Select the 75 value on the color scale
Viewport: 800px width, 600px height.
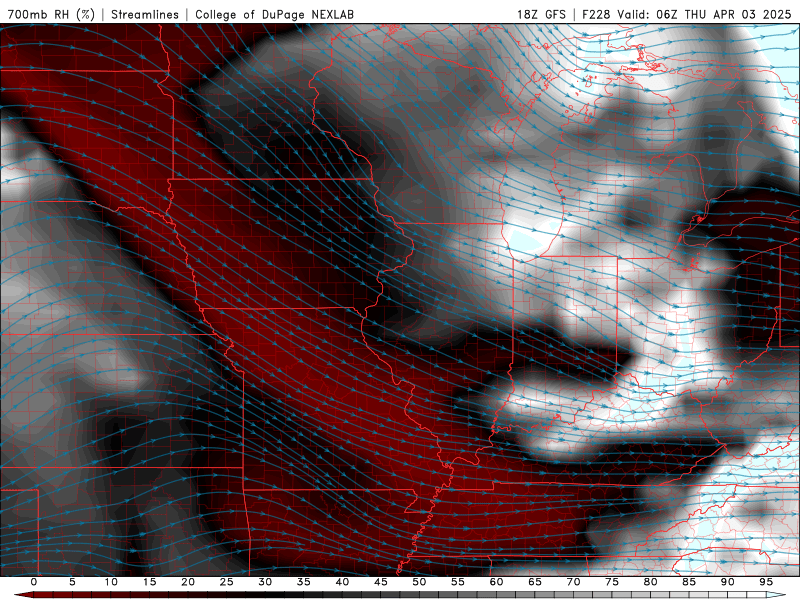[612, 582]
